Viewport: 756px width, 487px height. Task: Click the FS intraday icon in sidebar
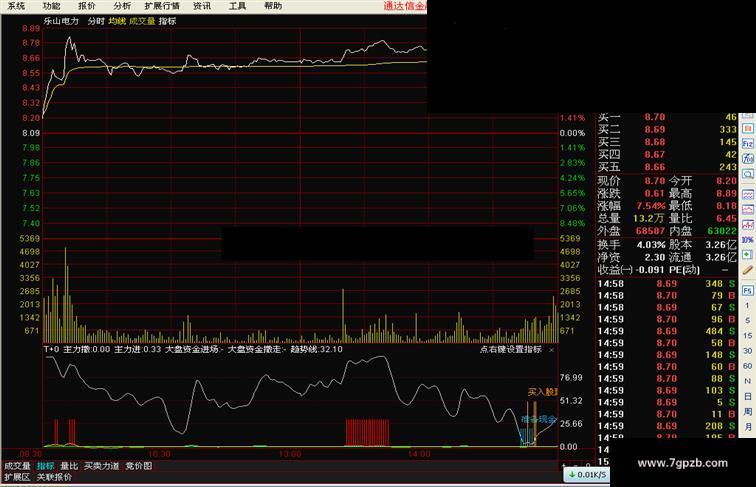(x=748, y=291)
